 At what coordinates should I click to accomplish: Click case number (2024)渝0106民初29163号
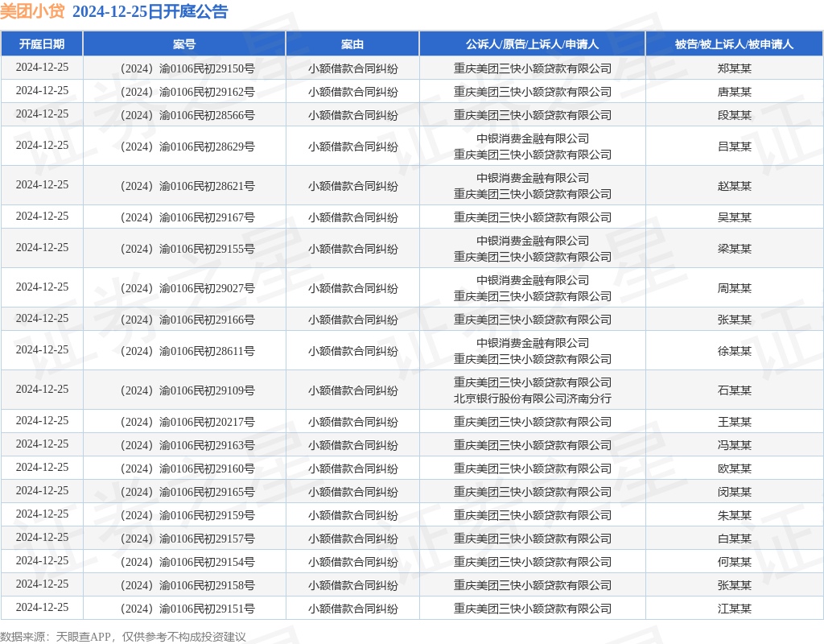point(187,445)
